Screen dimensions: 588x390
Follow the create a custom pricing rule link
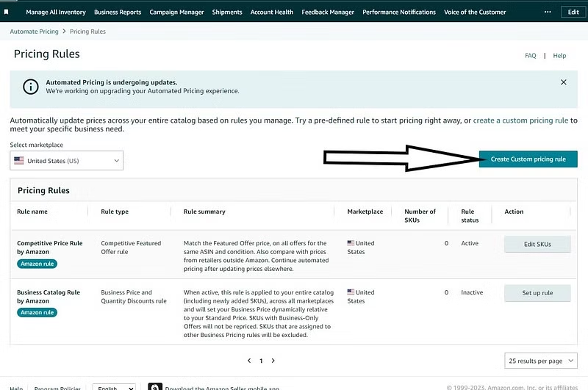coord(520,120)
